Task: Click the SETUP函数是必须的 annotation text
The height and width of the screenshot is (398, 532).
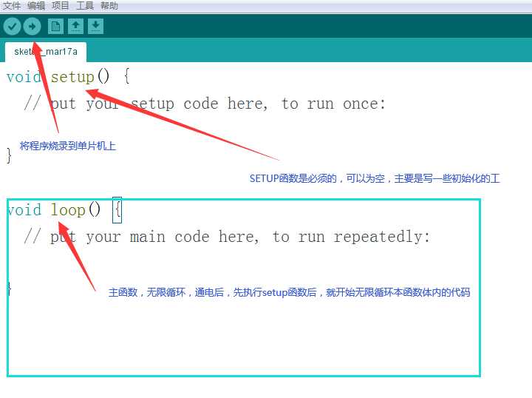Action: (293, 178)
